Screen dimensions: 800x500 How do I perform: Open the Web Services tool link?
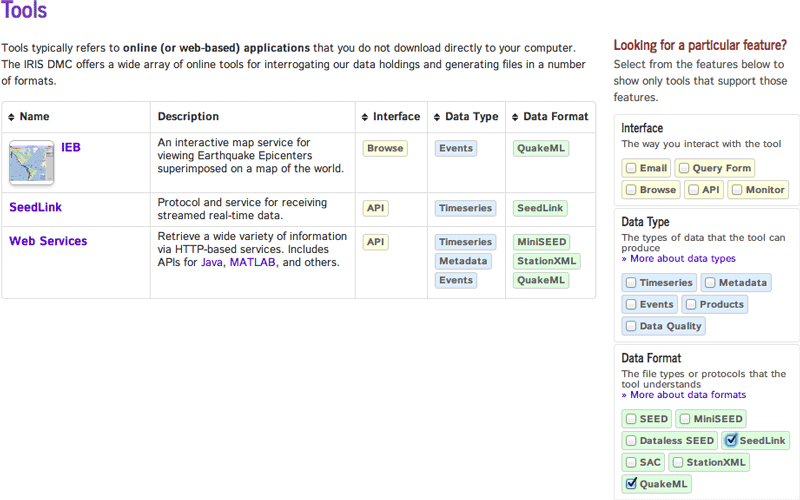48,241
